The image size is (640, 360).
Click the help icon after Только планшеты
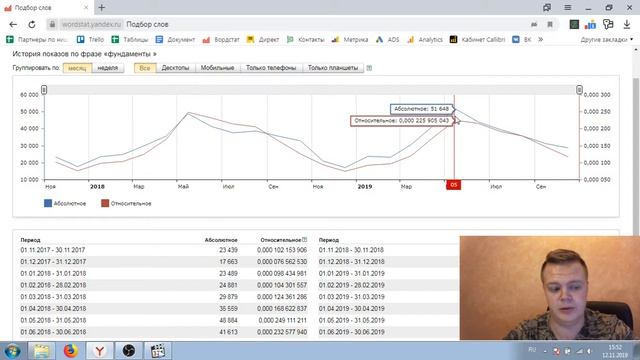(x=369, y=68)
